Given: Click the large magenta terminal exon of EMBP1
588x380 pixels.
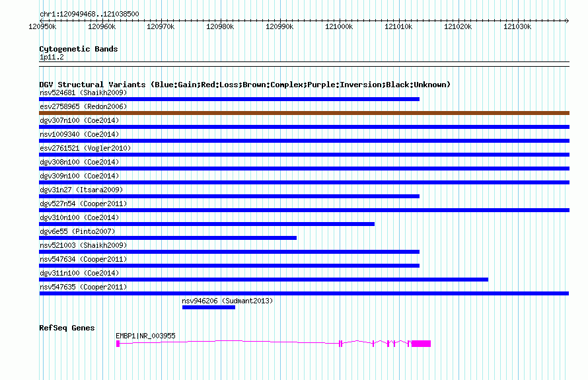Looking at the screenshot, I should [421, 344].
